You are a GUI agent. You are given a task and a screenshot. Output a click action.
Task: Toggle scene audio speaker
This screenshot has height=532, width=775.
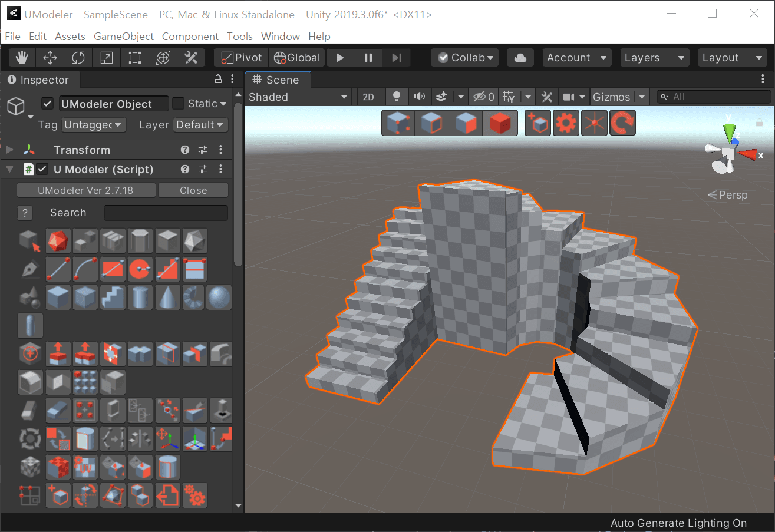[420, 97]
